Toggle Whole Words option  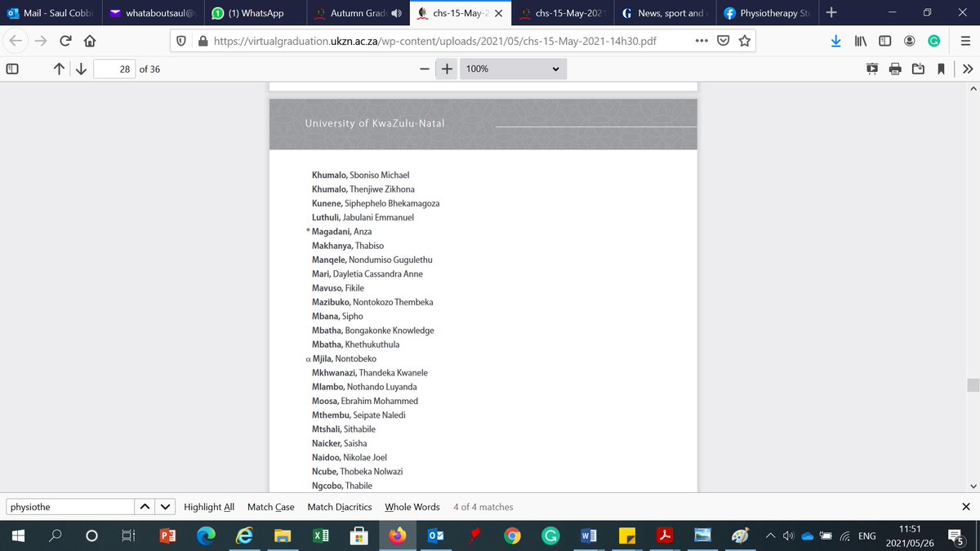(x=412, y=507)
